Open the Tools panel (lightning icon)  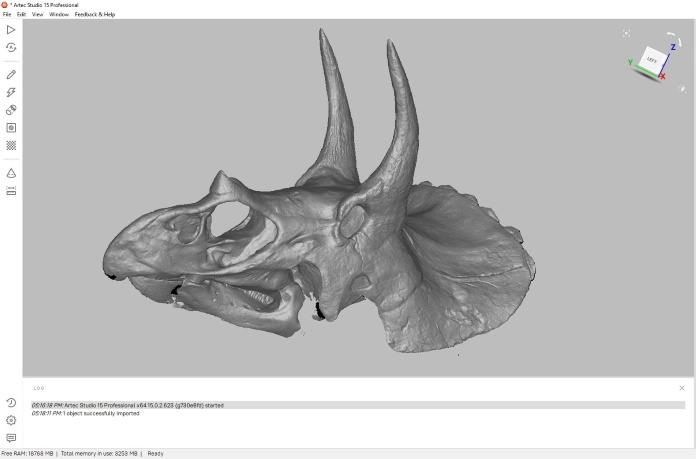click(x=11, y=92)
